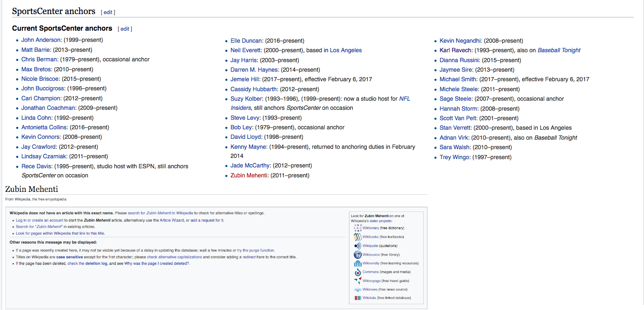Click the Wikiquote icon
Image resolution: width=644 pixels, height=310 pixels.
point(357,246)
